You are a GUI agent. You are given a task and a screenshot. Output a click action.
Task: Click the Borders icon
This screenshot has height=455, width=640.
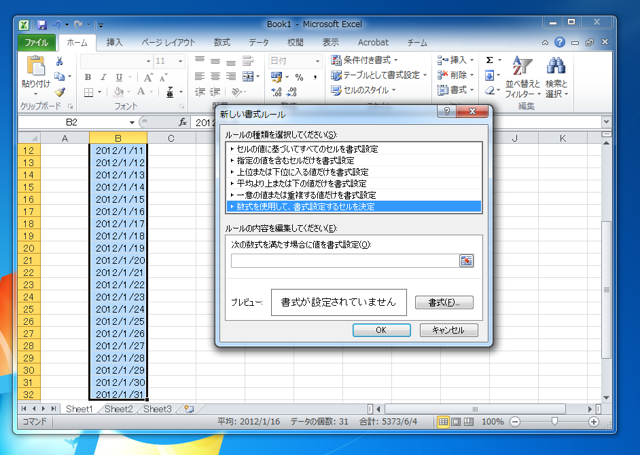(x=89, y=92)
